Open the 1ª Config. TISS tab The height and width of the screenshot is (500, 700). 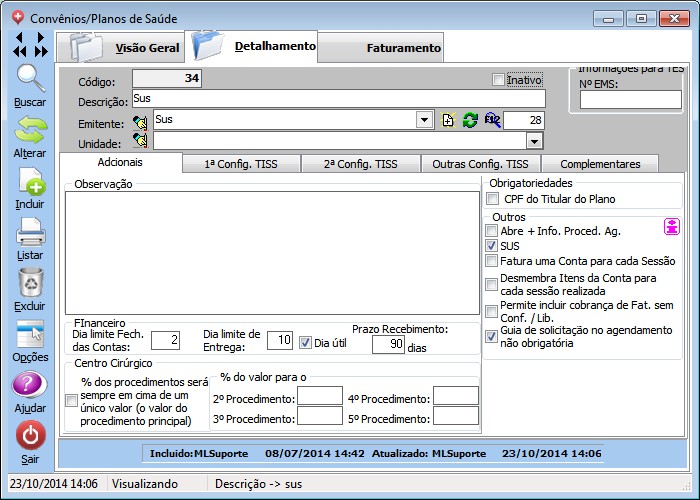[x=240, y=164]
